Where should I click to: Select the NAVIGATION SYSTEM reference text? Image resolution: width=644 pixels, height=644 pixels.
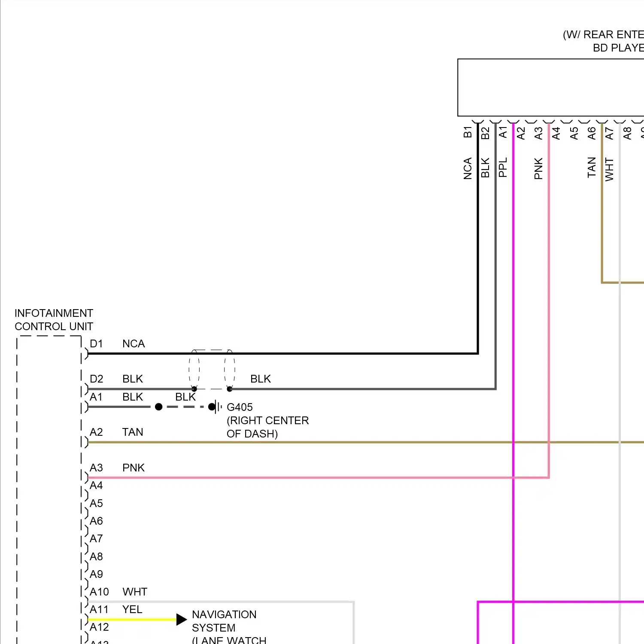click(224, 621)
